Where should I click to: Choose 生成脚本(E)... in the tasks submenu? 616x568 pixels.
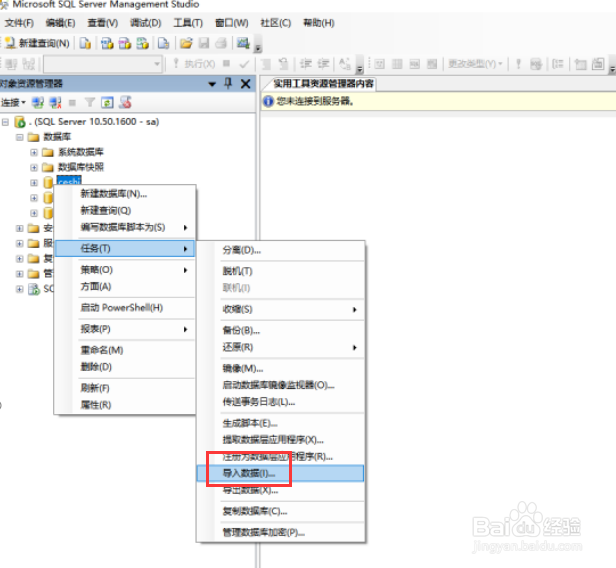pos(280,423)
